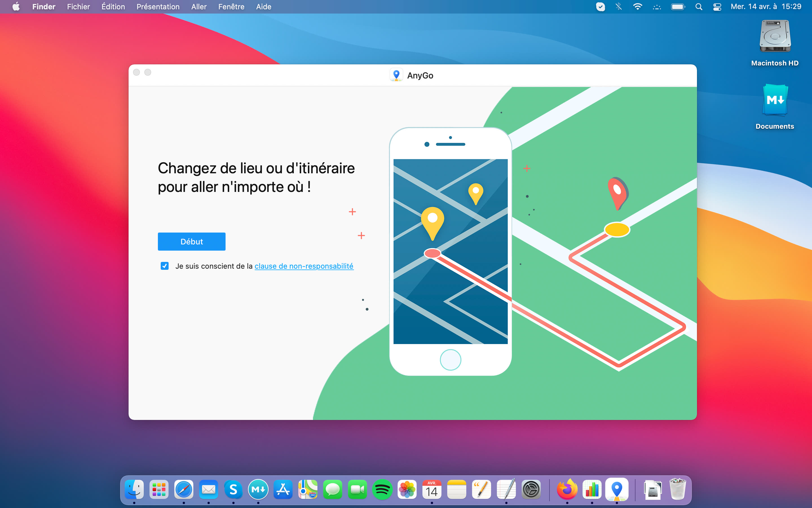
Task: Open the Apple menu
Action: (x=16, y=7)
